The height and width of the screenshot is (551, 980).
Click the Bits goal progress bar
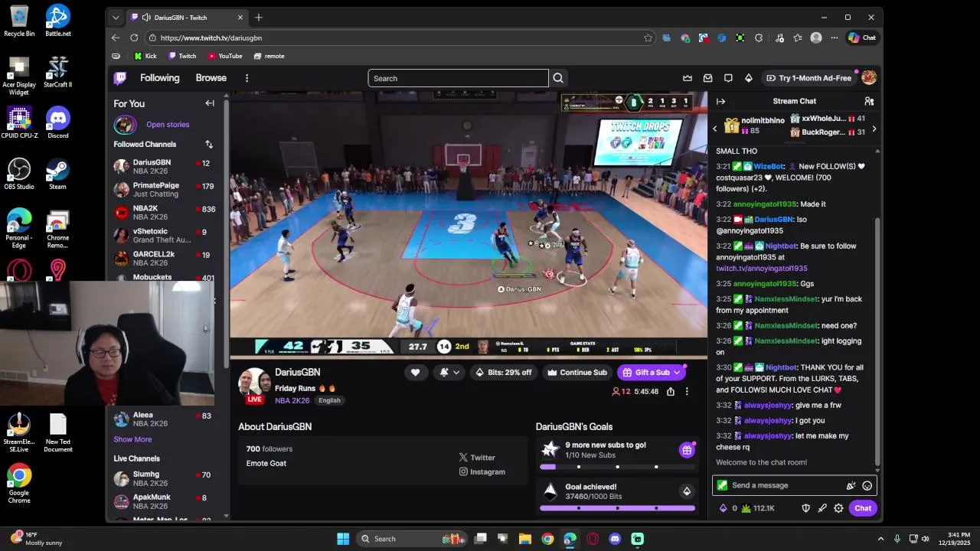[617, 508]
